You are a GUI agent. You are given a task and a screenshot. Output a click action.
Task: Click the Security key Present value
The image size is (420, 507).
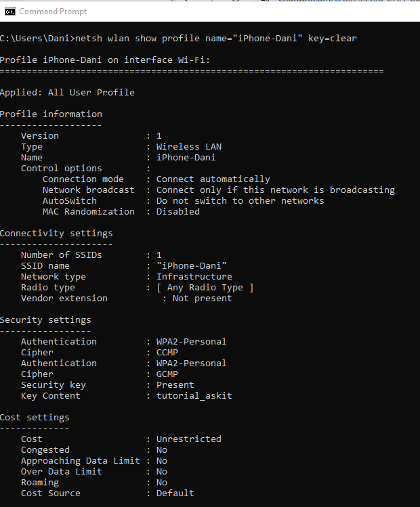point(175,384)
